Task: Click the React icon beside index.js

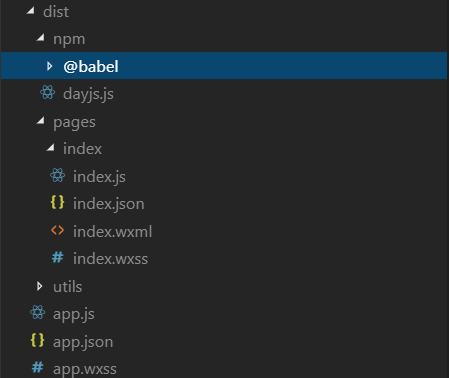Action: click(58, 175)
